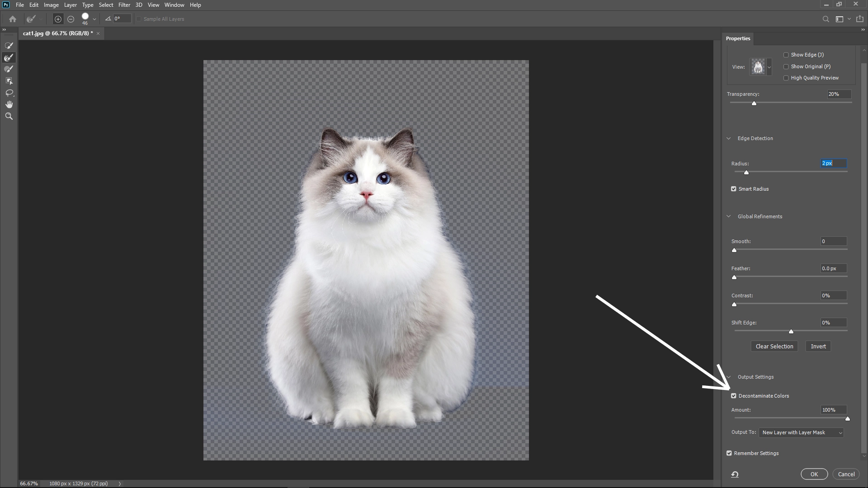Select the Lasso tool
Image resolution: width=868 pixels, height=488 pixels.
(x=9, y=93)
